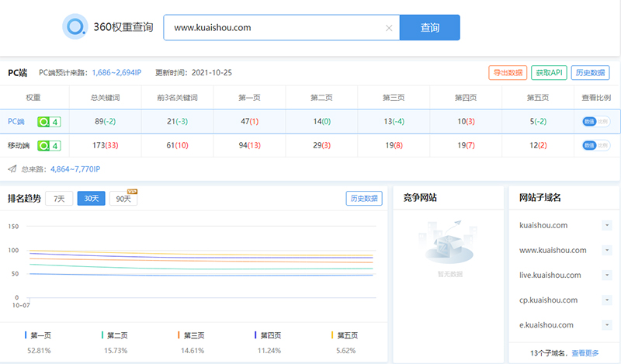Toggle 数值/比例 switch in 移动端 row

(x=595, y=145)
